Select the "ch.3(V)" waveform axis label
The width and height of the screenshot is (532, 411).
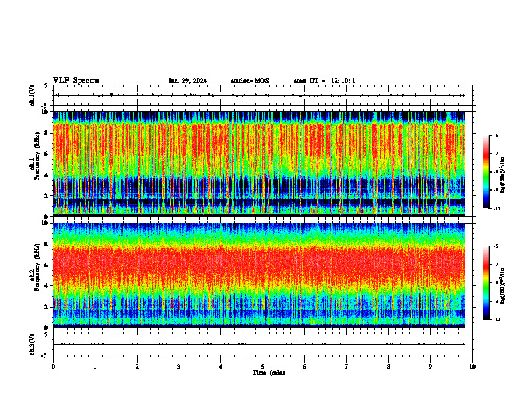tap(32, 345)
